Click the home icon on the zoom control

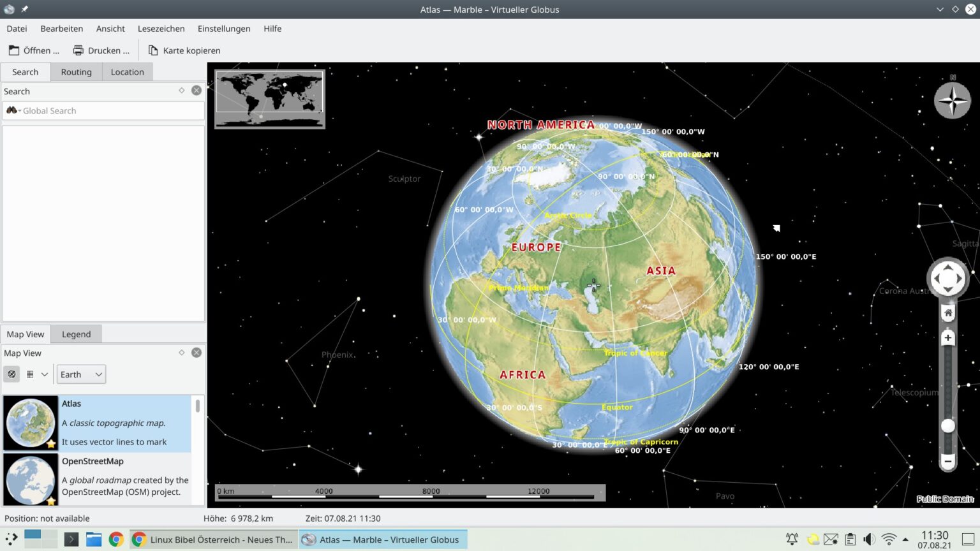click(947, 312)
